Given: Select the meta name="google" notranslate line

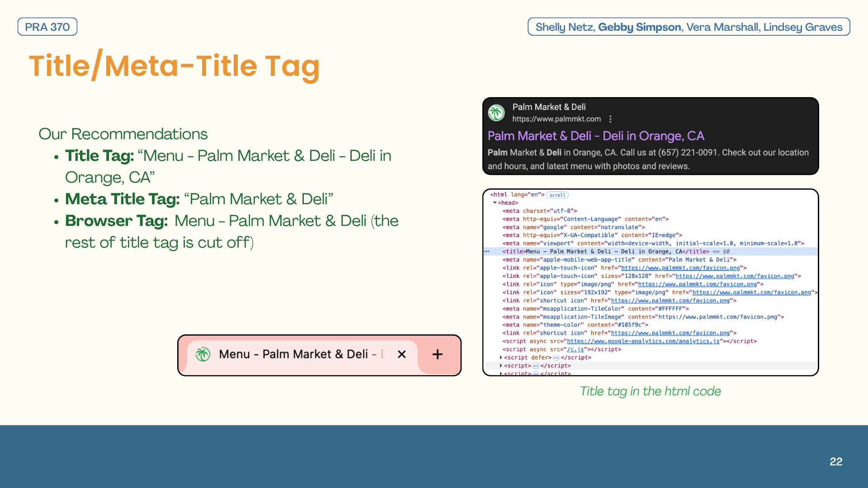Looking at the screenshot, I should tap(574, 227).
